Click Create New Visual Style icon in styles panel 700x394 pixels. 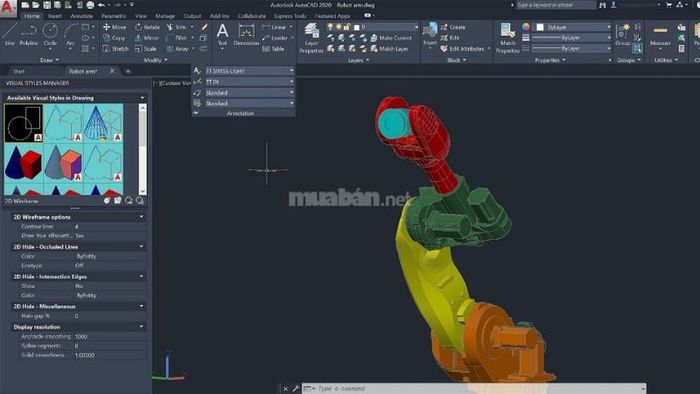[x=107, y=201]
